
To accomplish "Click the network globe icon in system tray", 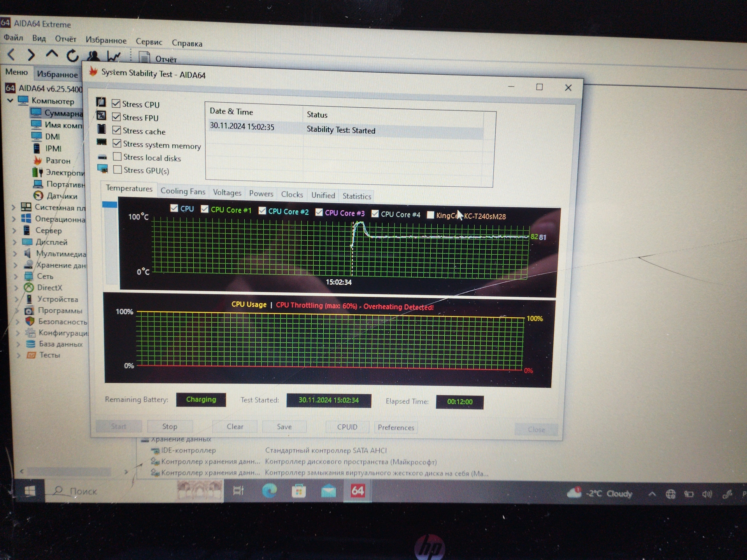I will [x=670, y=494].
